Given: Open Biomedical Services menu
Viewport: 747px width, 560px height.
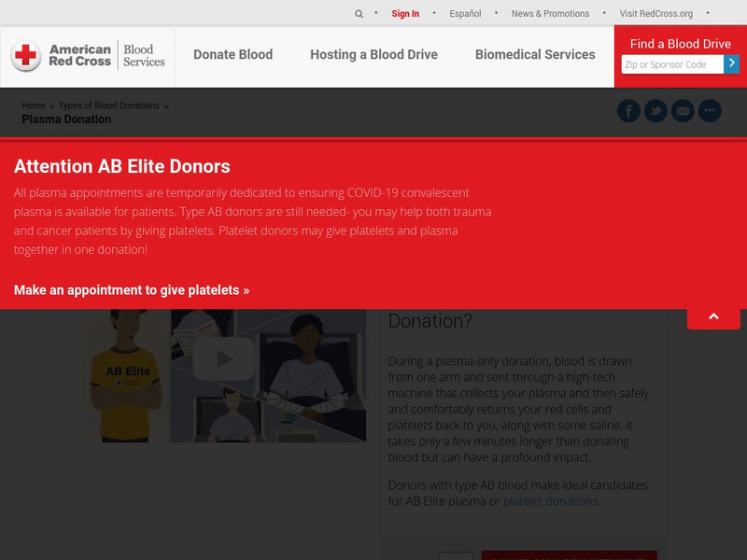Looking at the screenshot, I should (535, 55).
